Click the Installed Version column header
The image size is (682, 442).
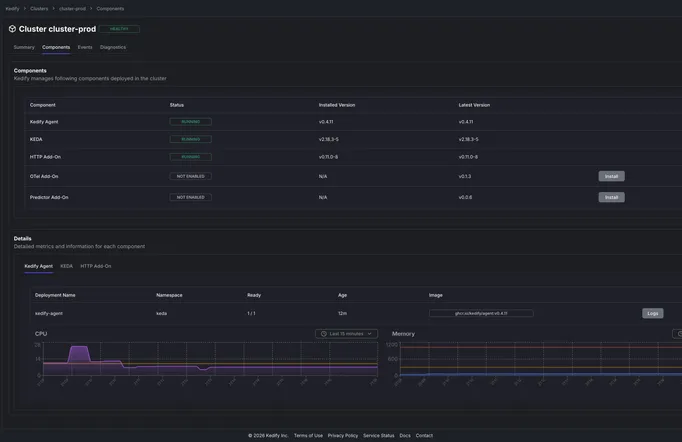(337, 105)
